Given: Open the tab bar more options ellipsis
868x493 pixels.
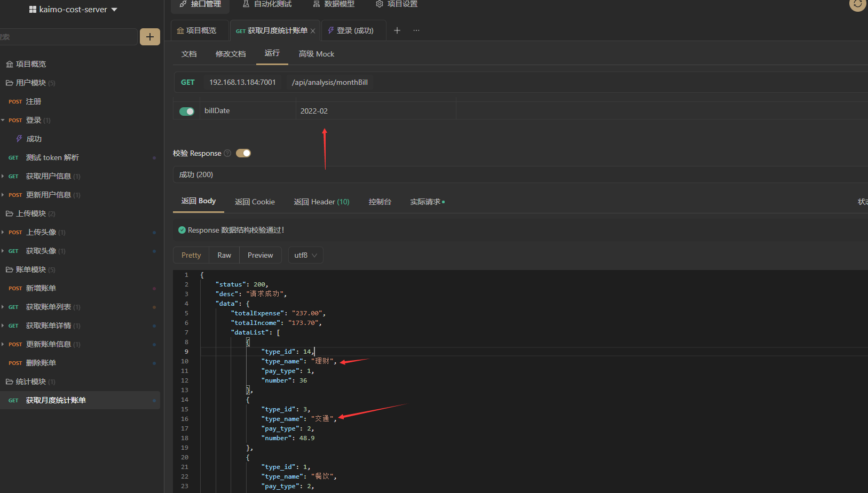Looking at the screenshot, I should (x=416, y=30).
